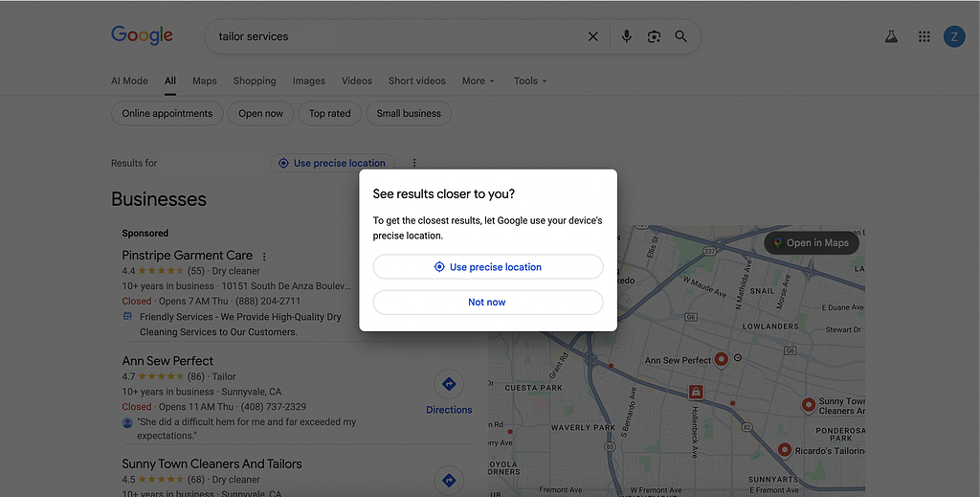Screen dimensions: 980x497
Task: Clear the search box with X icon
Action: (x=593, y=37)
